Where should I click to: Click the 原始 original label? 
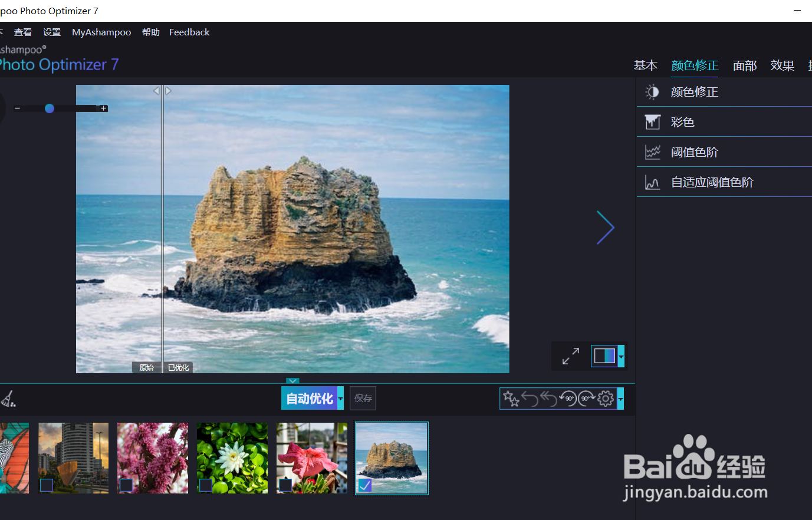[146, 367]
